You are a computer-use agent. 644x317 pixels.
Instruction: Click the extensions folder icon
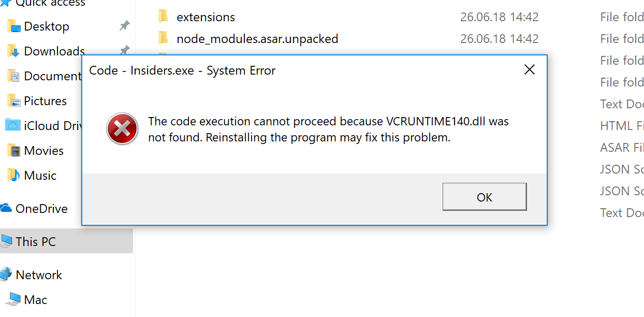point(163,16)
